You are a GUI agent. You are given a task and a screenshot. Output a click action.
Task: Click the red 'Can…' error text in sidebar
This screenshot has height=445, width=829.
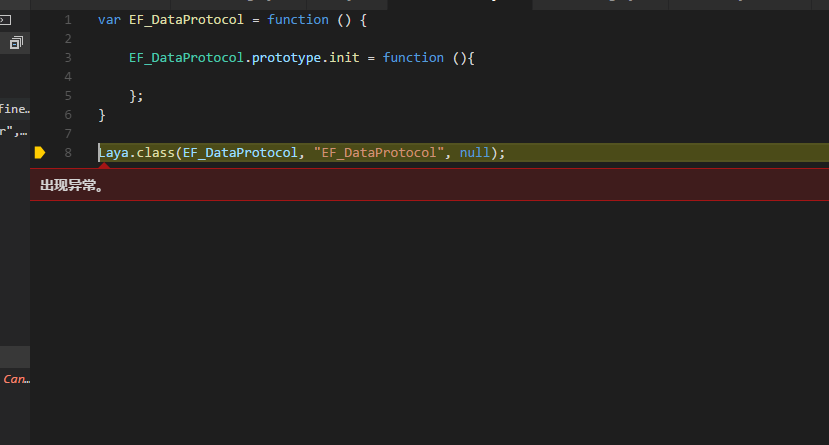(16, 379)
